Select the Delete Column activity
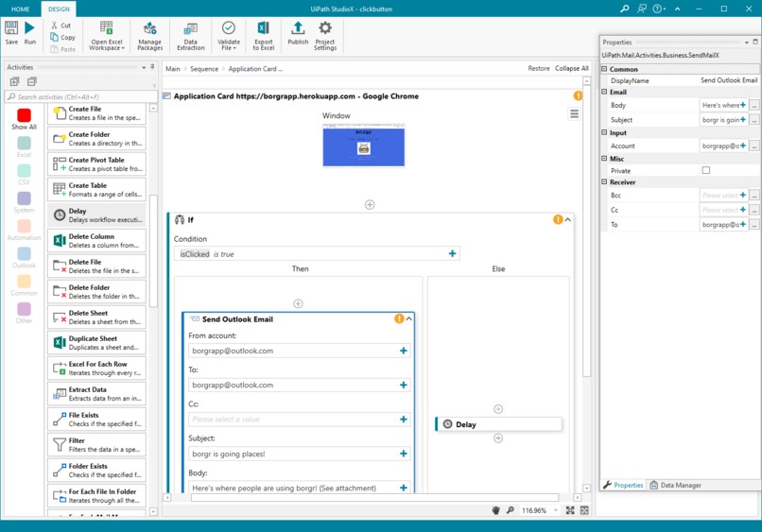 (96, 241)
